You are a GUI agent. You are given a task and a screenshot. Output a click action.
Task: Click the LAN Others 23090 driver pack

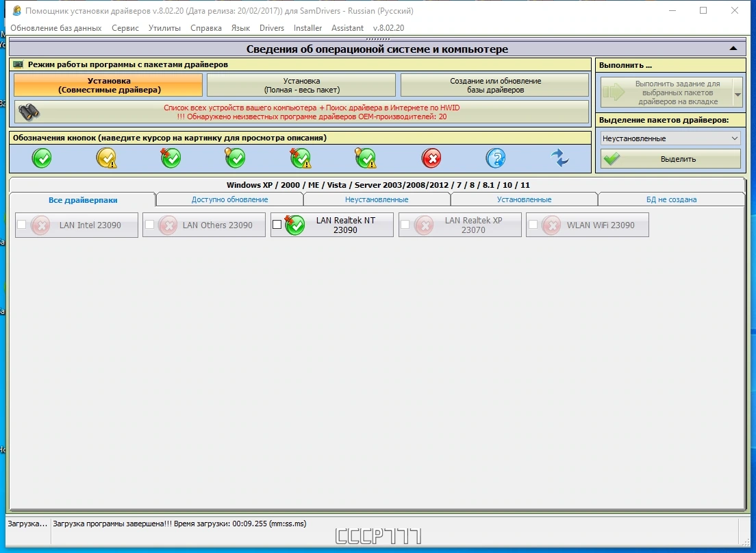[x=204, y=225]
